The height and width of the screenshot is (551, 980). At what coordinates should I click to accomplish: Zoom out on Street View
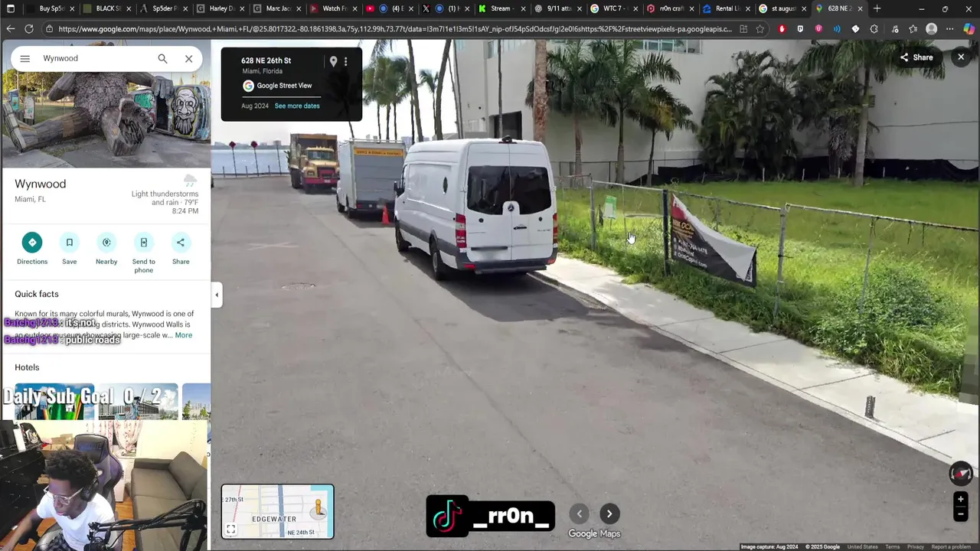960,514
